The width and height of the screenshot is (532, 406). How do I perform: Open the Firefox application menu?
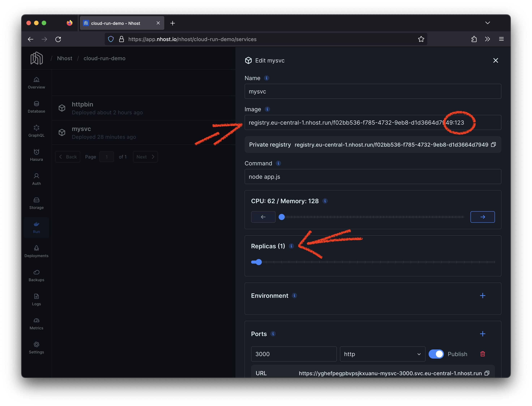tap(501, 39)
